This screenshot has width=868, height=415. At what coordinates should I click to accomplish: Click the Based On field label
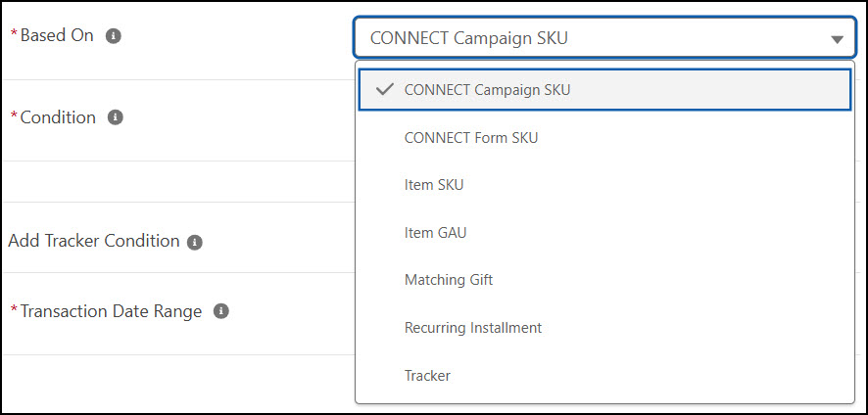click(x=57, y=35)
